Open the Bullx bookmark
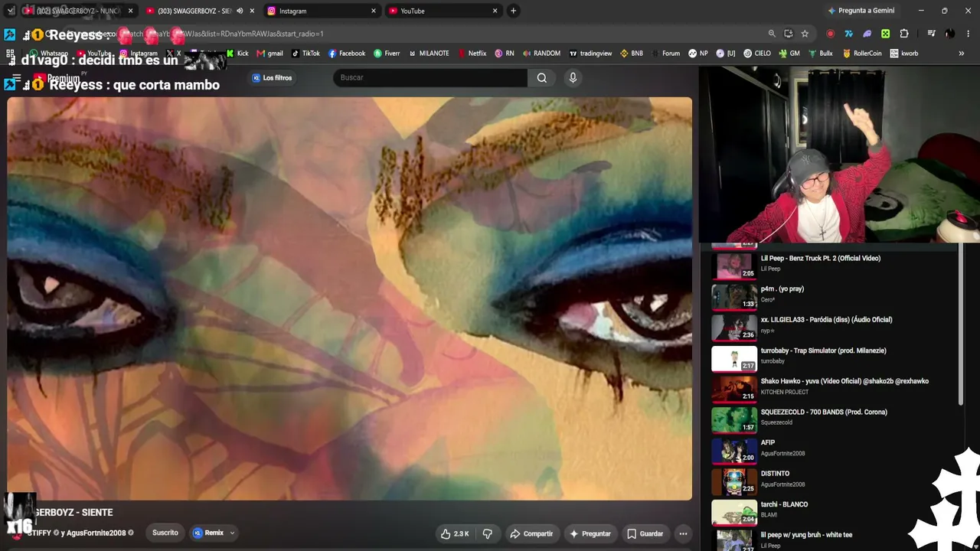 [819, 54]
